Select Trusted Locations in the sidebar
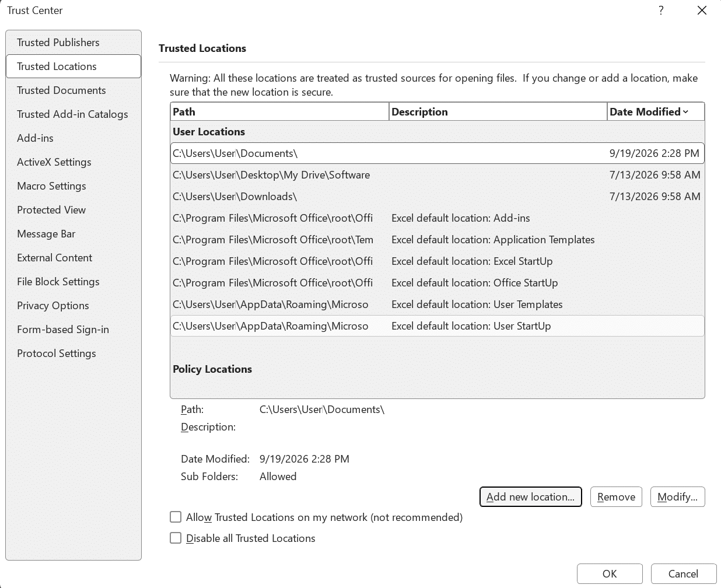The image size is (721, 588). [73, 66]
